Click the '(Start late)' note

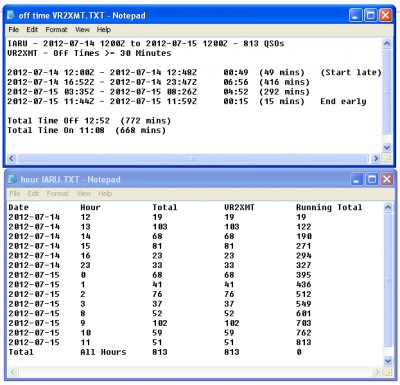(x=351, y=73)
